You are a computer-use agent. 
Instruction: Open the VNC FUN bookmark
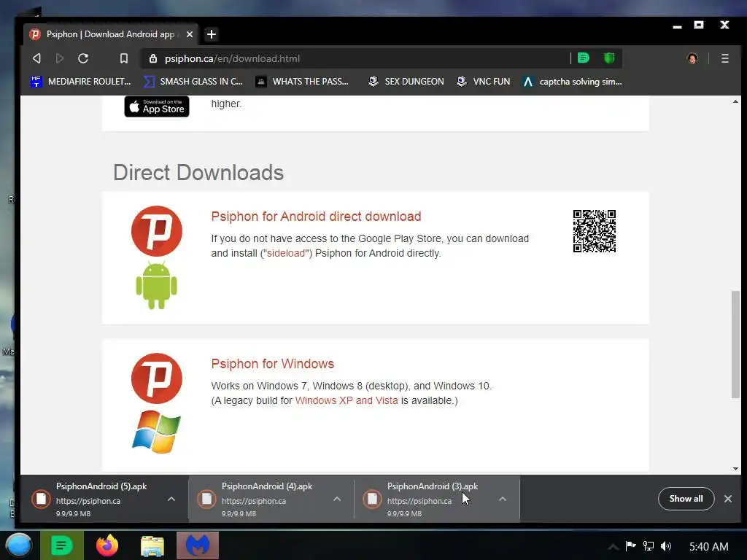(483, 82)
